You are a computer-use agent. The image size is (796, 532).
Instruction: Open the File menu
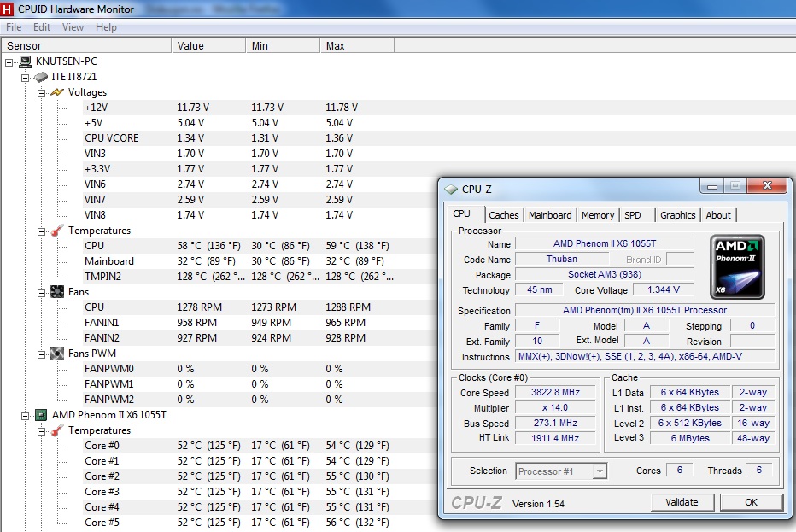tap(14, 27)
